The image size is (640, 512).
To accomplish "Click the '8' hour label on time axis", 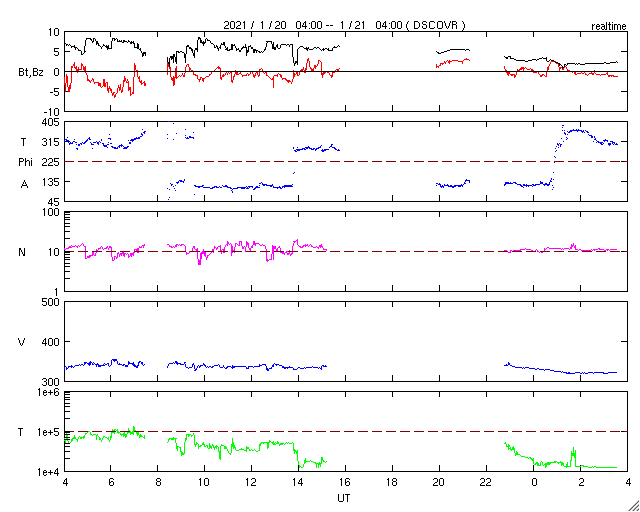I will click(x=157, y=482).
